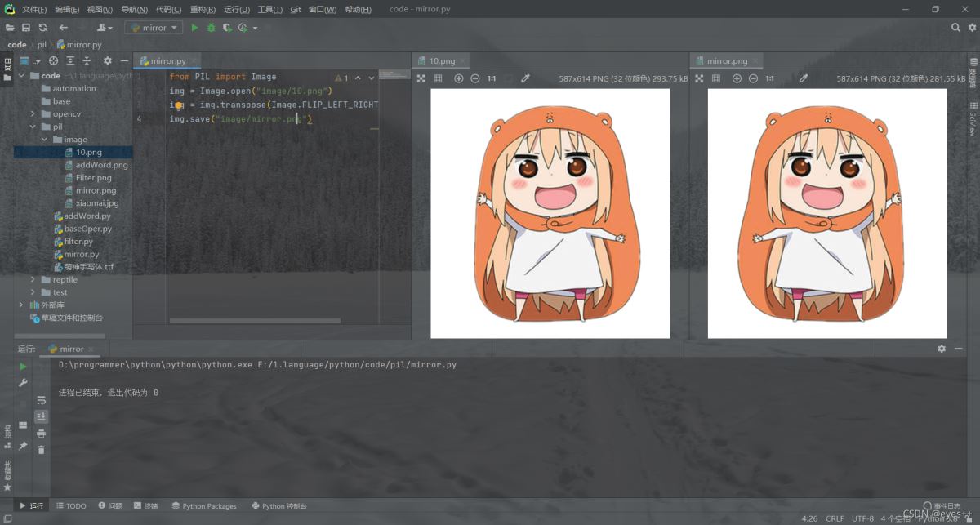The width and height of the screenshot is (980, 525).
Task: Open addWord.png in the project tree
Action: 101,165
